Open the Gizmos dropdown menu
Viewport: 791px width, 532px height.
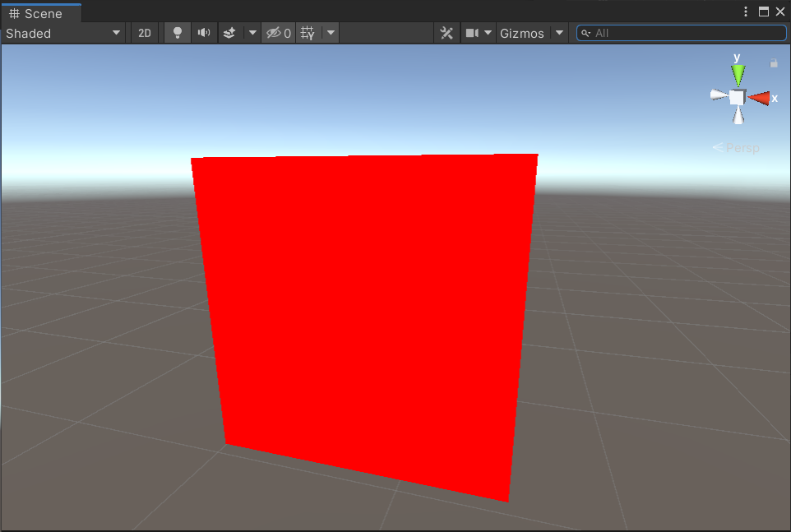coord(559,33)
